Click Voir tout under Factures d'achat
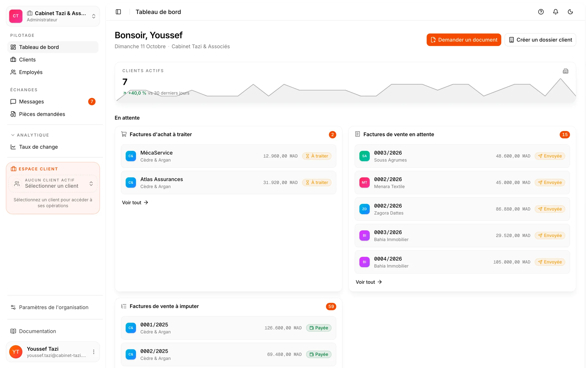The height and width of the screenshot is (368, 588). point(135,202)
